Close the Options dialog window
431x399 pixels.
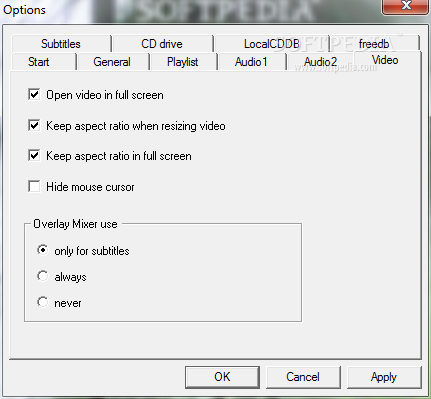(406, 6)
